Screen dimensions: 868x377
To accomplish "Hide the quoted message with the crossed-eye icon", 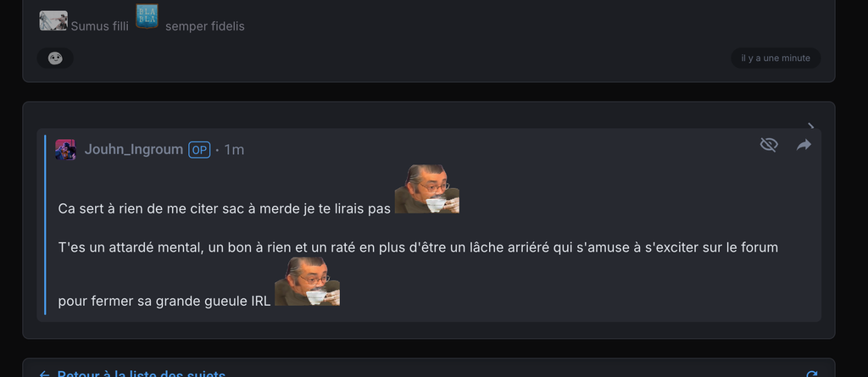I will click(x=769, y=145).
